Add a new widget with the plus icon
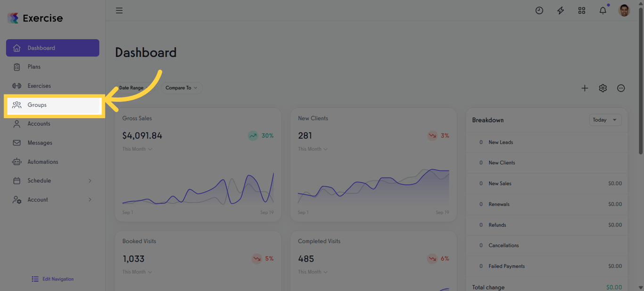Viewport: 644px width, 291px height. (585, 88)
